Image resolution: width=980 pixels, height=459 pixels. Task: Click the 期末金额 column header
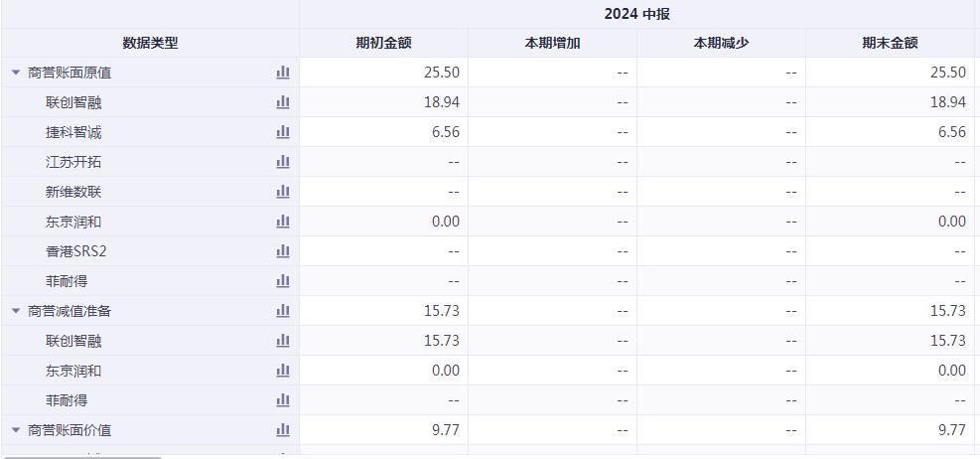(x=890, y=43)
